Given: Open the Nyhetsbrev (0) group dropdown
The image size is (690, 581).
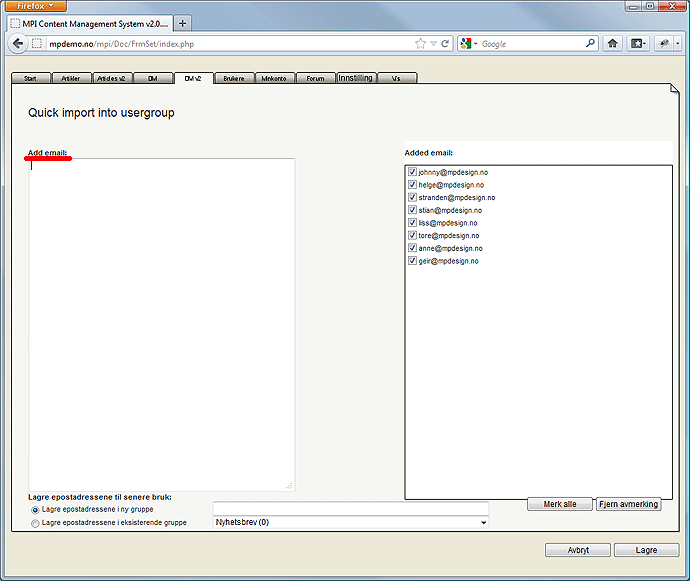Looking at the screenshot, I should [351, 522].
